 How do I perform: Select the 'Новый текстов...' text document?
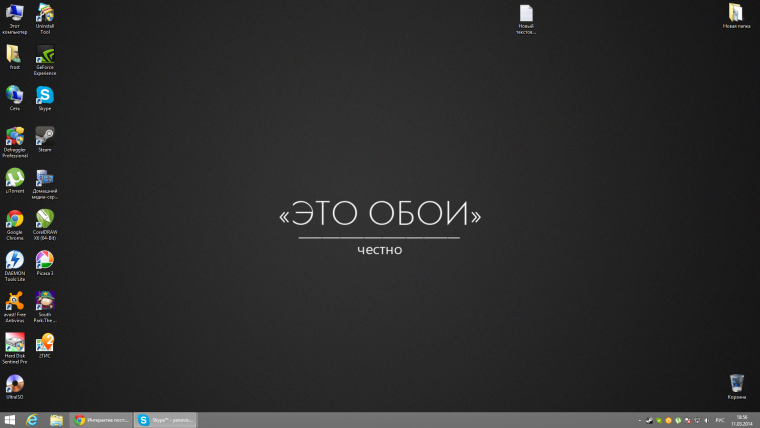526,19
